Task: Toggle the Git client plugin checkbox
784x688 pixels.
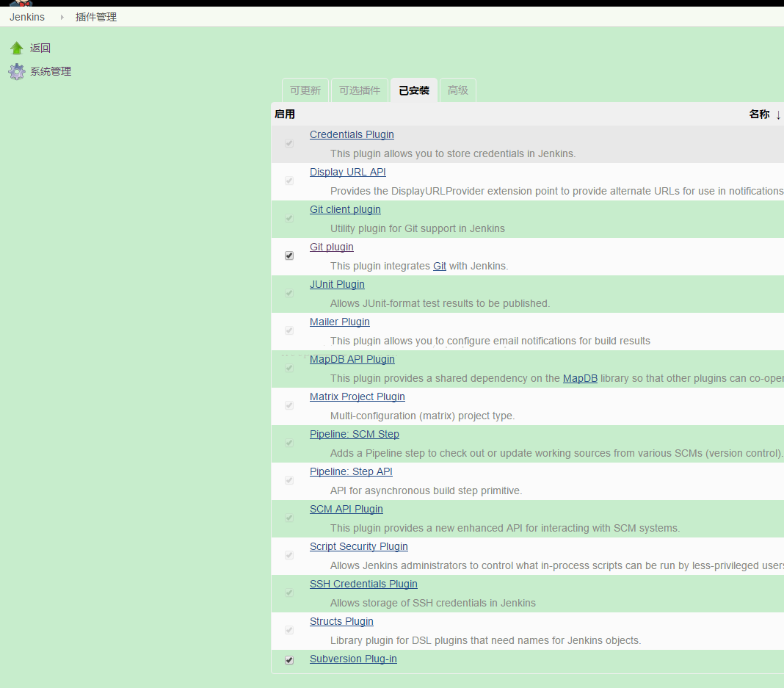Action: (289, 219)
